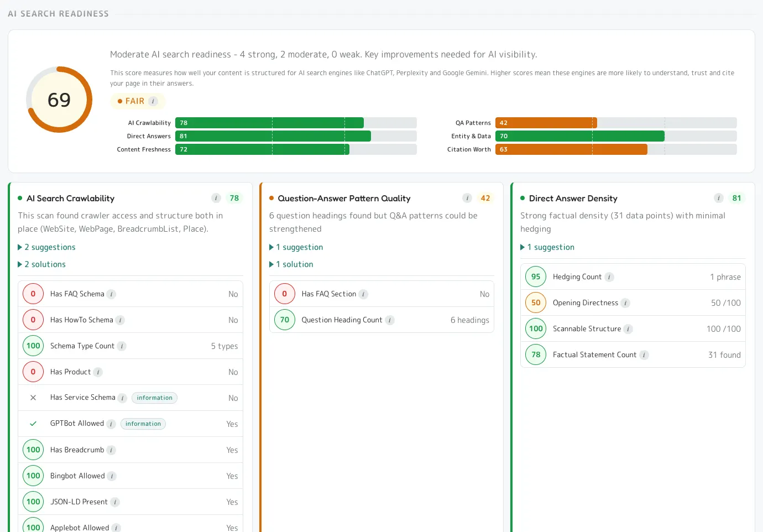Click info icon beside Question Heading Count

click(389, 320)
